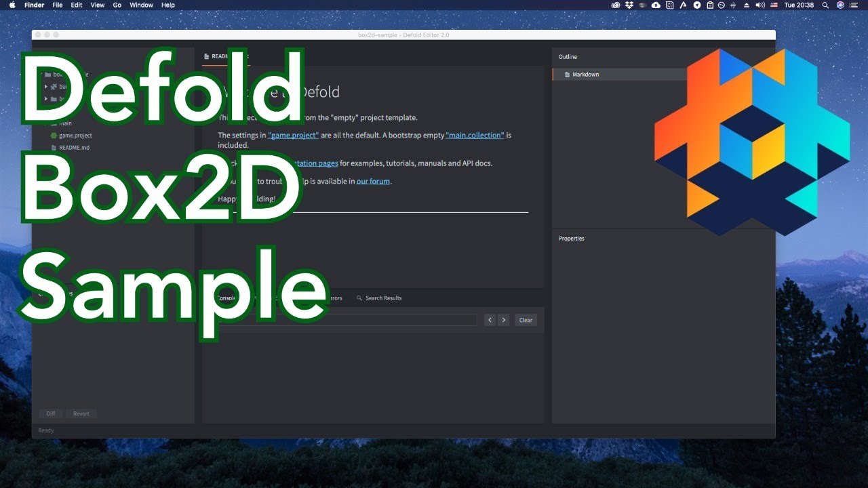Click the Diff button
This screenshot has height=488, width=868.
(x=50, y=413)
